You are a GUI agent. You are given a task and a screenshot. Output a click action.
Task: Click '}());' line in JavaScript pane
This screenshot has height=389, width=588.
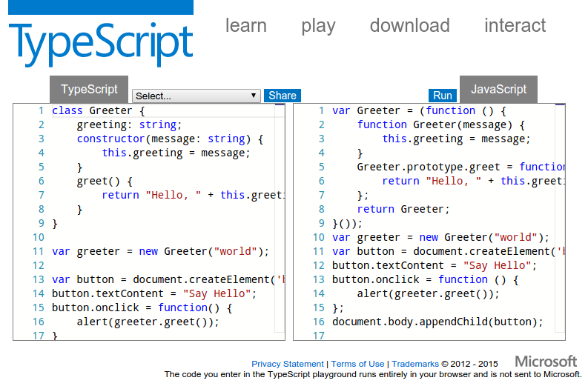347,224
